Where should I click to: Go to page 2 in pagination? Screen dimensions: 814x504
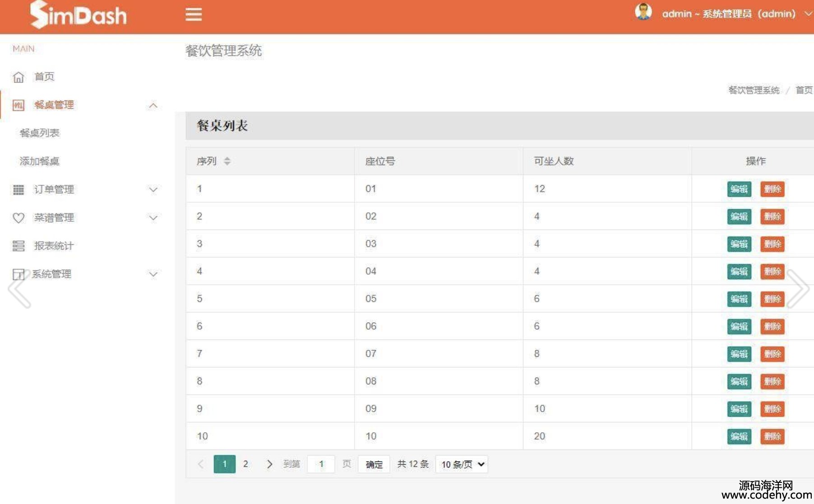click(x=245, y=464)
